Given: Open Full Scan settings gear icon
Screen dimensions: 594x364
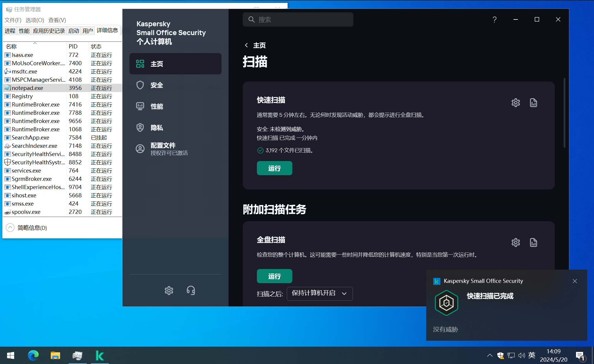Looking at the screenshot, I should [516, 242].
